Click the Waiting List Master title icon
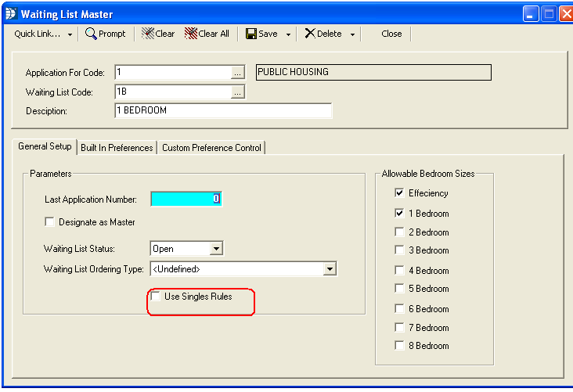This screenshot has height=392, width=573. click(x=10, y=14)
